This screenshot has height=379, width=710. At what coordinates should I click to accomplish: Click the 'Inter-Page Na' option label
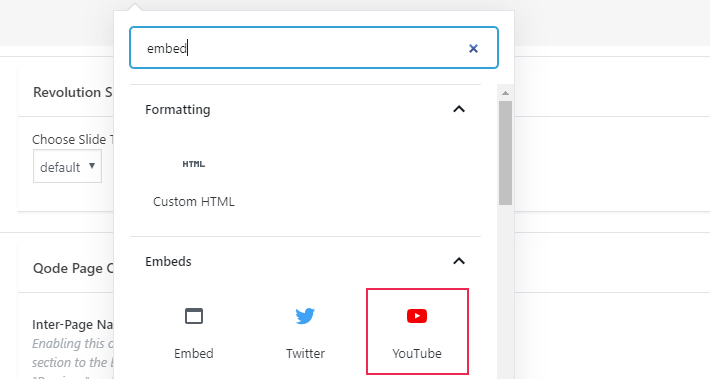point(72,325)
